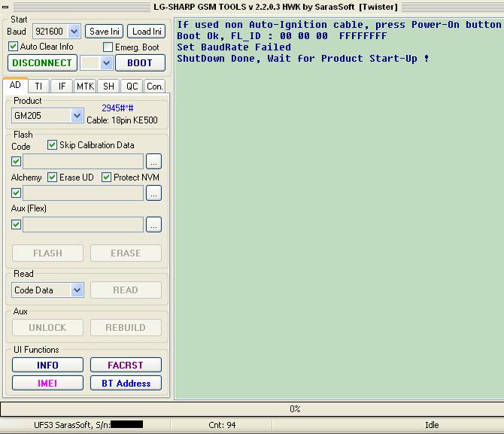Click the 'ShutDown Done' log line
504x434 pixels.
point(303,58)
